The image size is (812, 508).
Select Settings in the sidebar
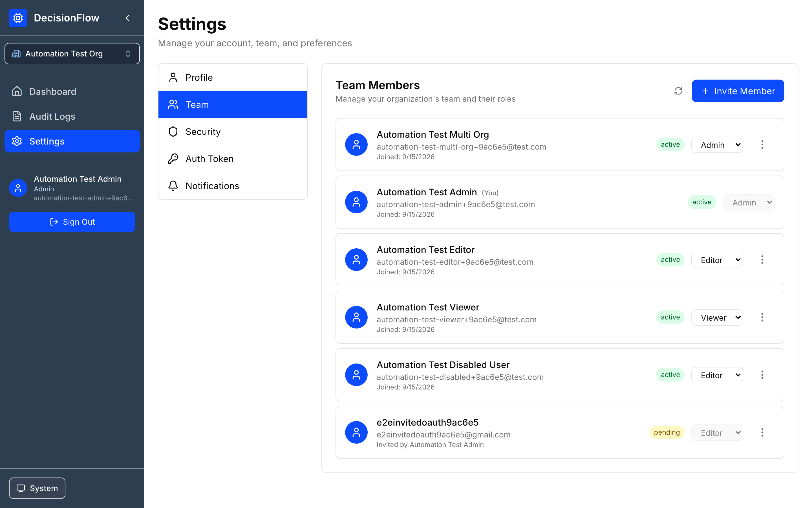coord(72,141)
